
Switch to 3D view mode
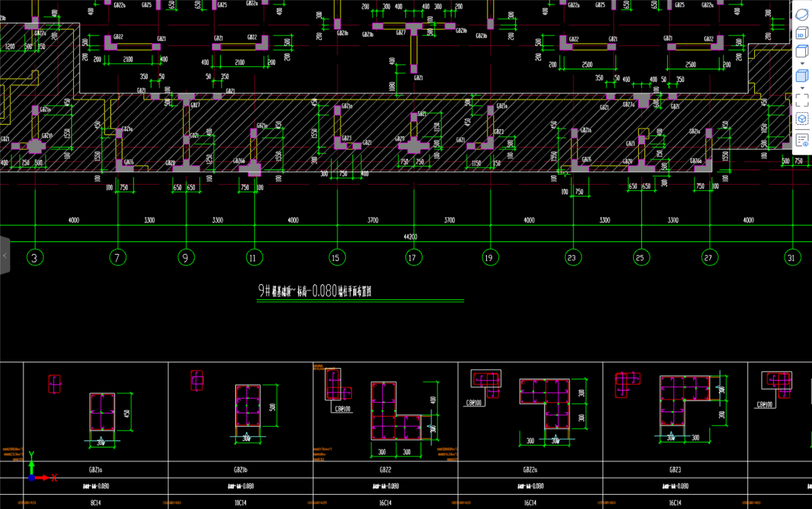coord(801,33)
